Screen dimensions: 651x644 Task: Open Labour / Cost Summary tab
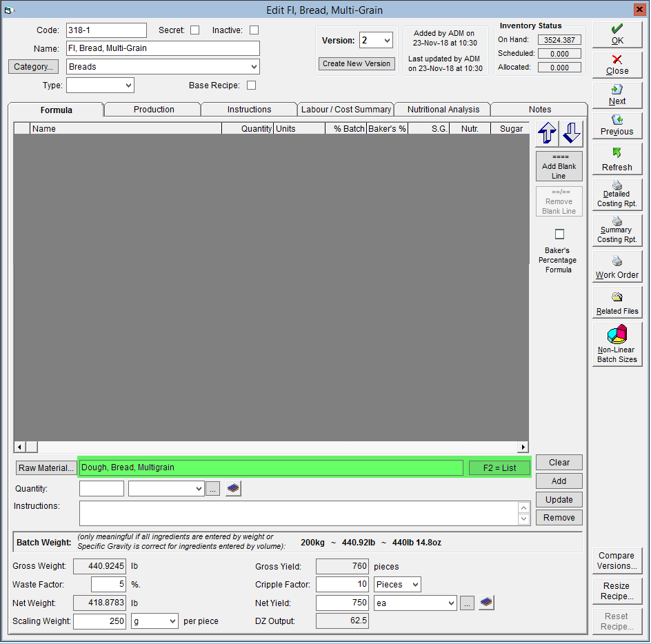click(x=346, y=109)
